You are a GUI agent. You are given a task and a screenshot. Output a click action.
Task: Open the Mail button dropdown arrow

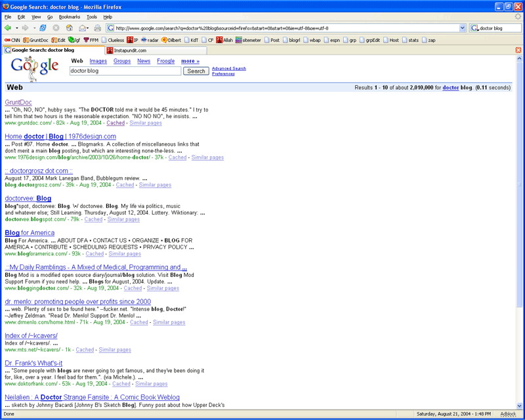tap(88, 28)
